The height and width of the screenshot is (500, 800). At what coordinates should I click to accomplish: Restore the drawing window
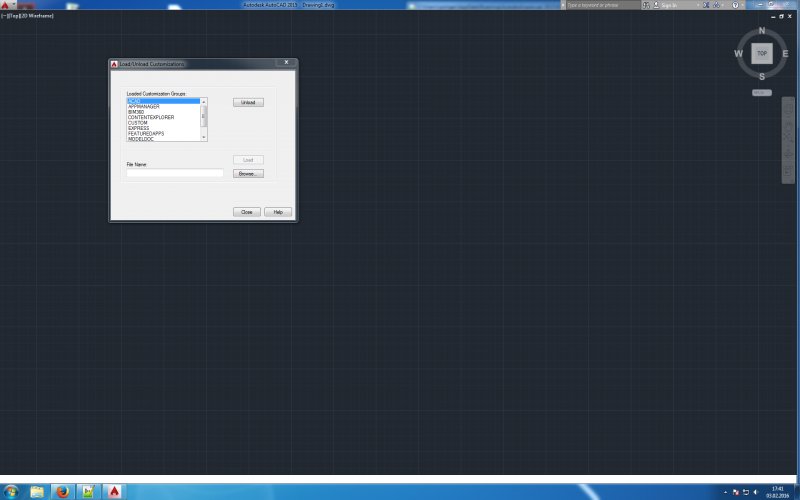781,16
